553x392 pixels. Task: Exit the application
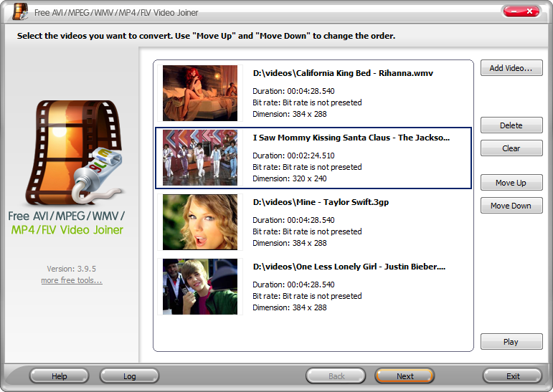pyautogui.click(x=512, y=376)
